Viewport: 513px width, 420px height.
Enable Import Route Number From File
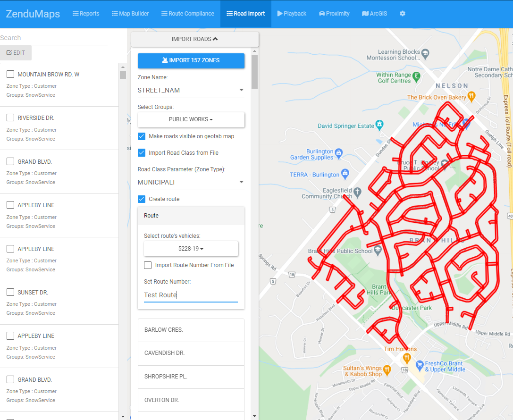[148, 265]
